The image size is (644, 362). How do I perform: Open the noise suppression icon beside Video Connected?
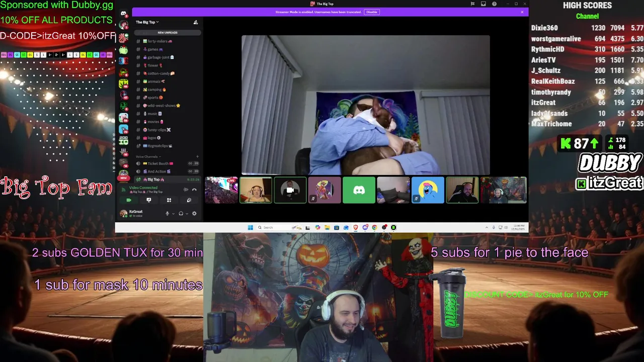coord(186,190)
